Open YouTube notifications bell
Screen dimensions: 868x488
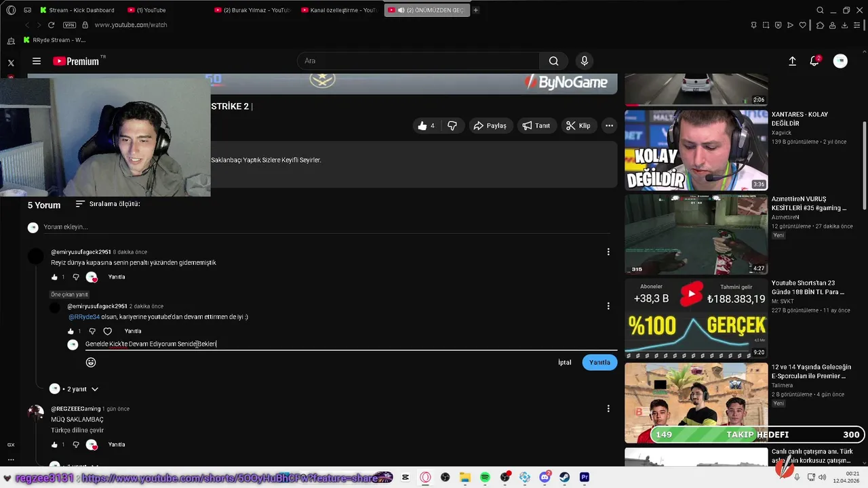pos(814,61)
